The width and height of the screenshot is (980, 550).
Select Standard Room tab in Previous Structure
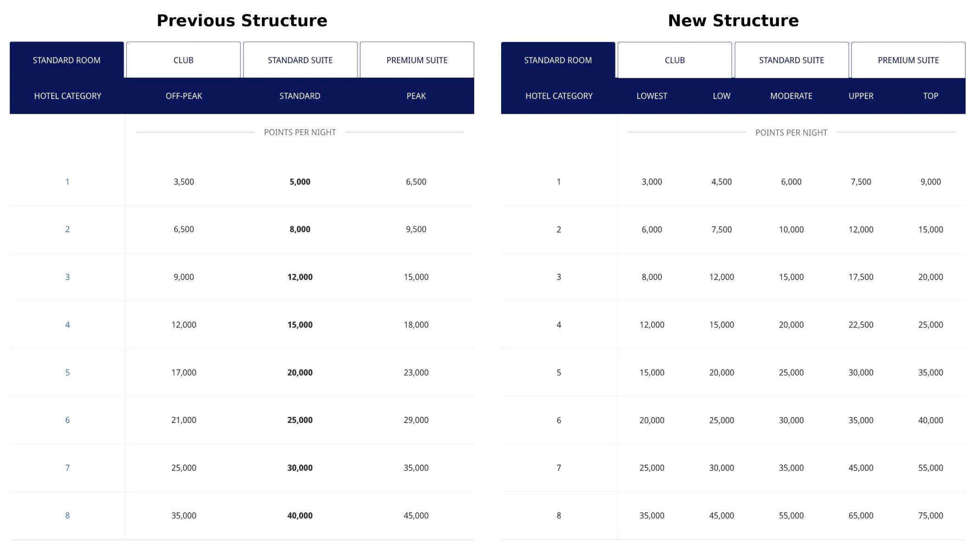coord(67,60)
